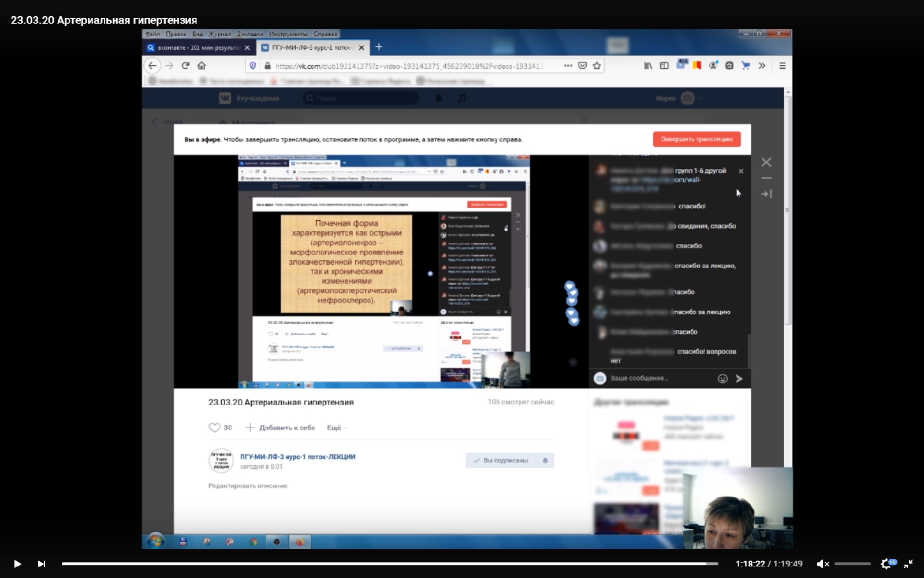This screenshot has width=924, height=578.
Task: Open the Firefox library icon
Action: [x=648, y=66]
